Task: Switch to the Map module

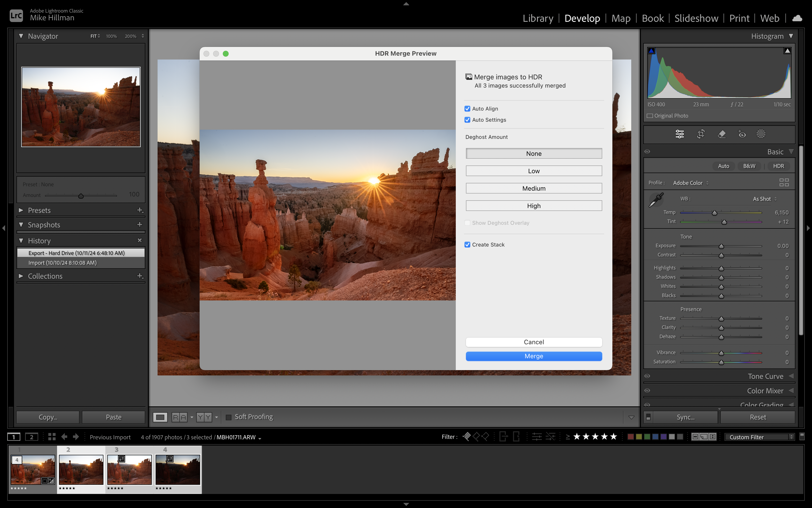Action: tap(621, 18)
